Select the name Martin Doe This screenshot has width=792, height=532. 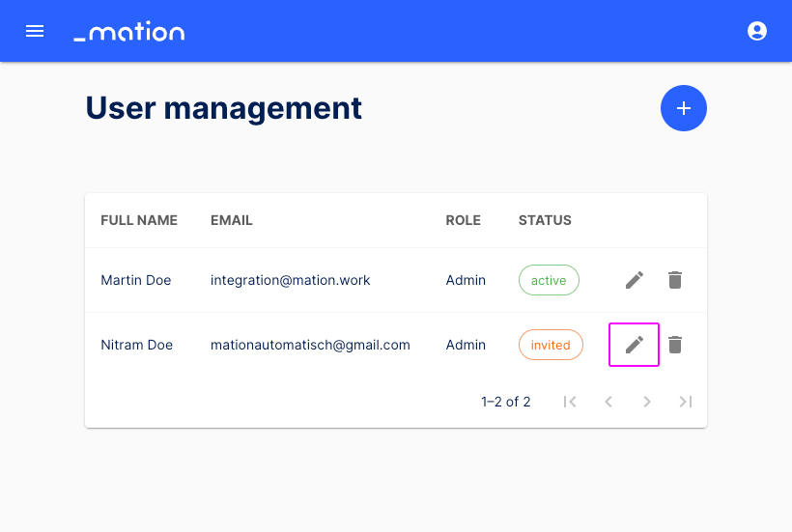pos(136,280)
